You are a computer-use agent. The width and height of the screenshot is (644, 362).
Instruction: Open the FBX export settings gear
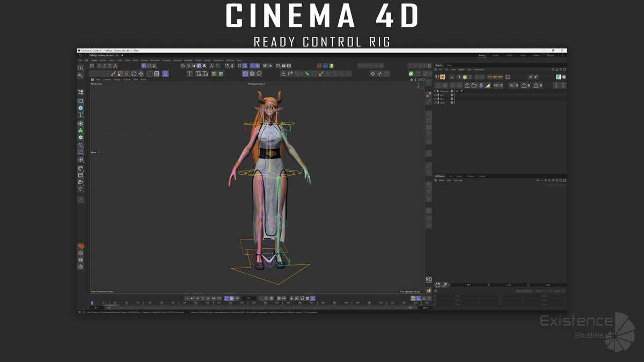tap(501, 85)
